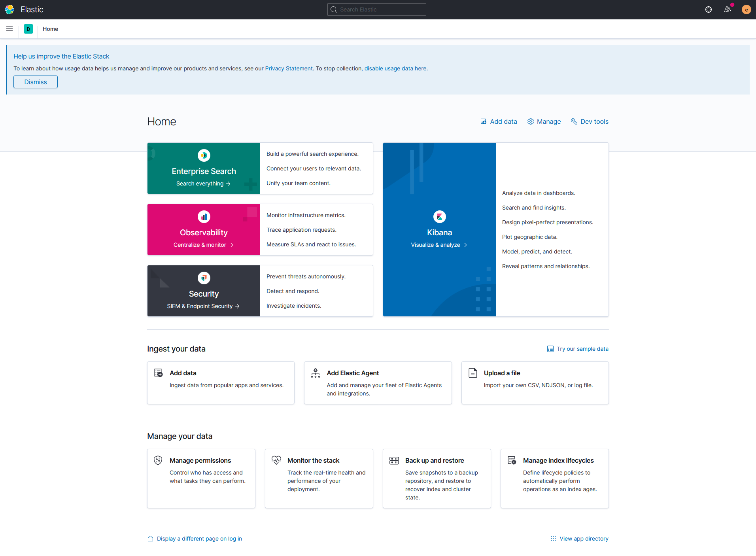Click the Observability bar-chart icon
The width and height of the screenshot is (756, 556).
click(204, 216)
